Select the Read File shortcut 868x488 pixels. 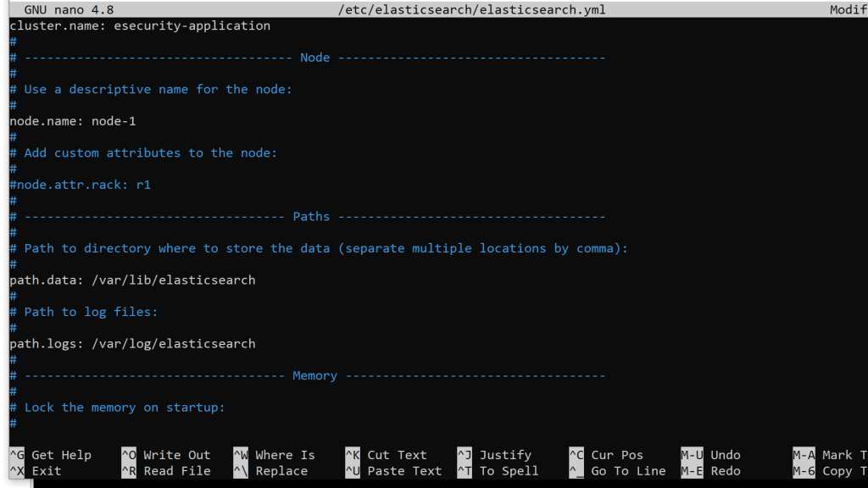click(166, 471)
